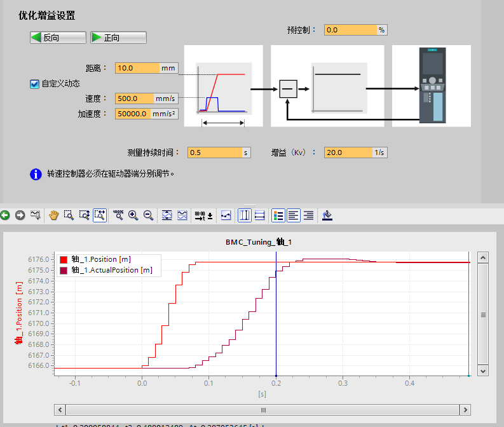This screenshot has width=504, height=427.
Task: Click horizontal scrollbar right arrow
Action: click(465, 410)
